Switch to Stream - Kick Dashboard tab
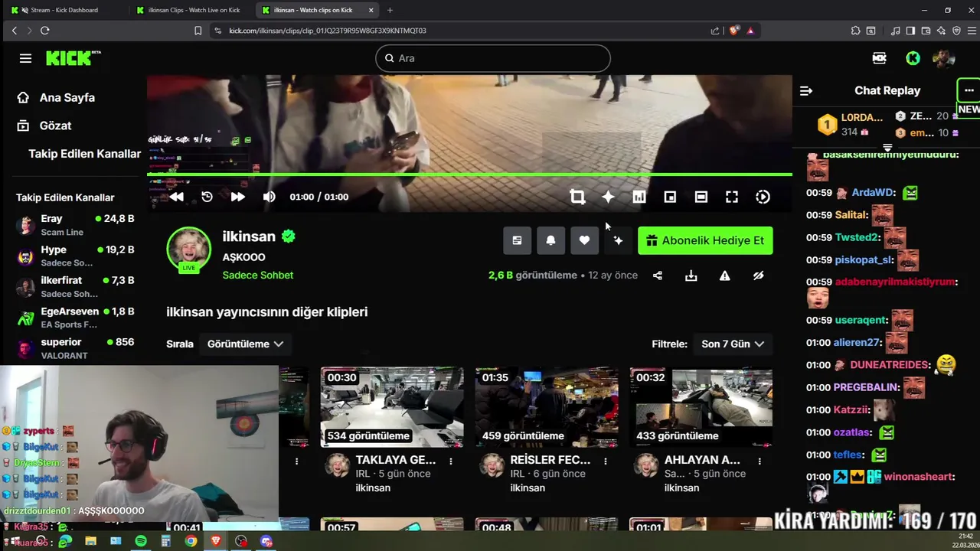 tap(63, 10)
